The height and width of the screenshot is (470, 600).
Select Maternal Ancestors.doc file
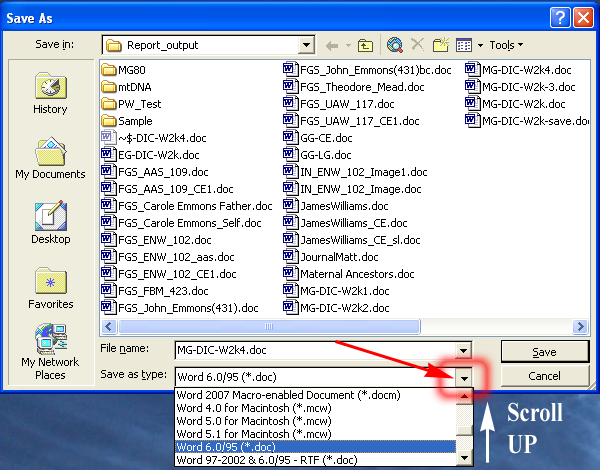coord(349,274)
